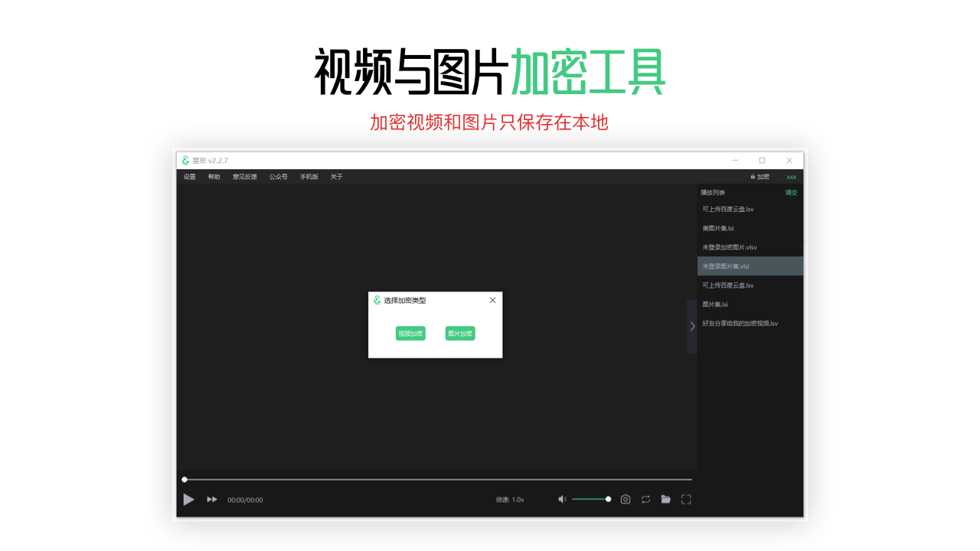Mute the volume speaker icon
980x551 pixels.
pos(562,499)
